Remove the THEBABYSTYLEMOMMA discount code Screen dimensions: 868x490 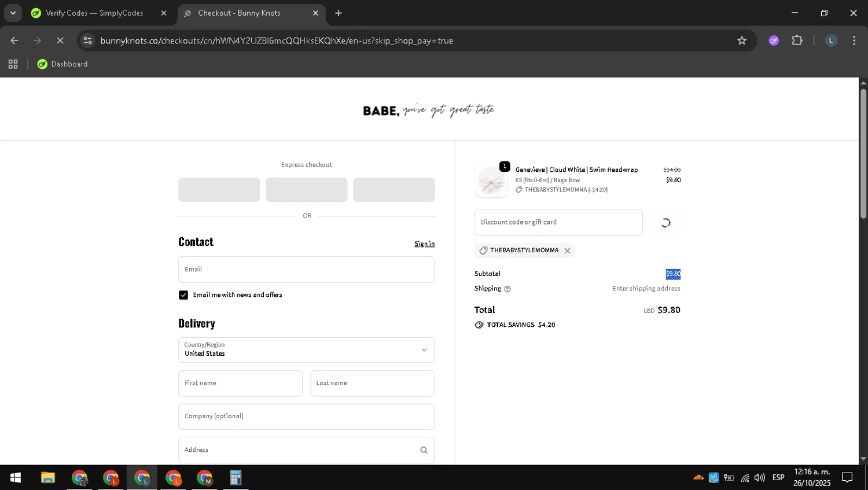[567, 250]
